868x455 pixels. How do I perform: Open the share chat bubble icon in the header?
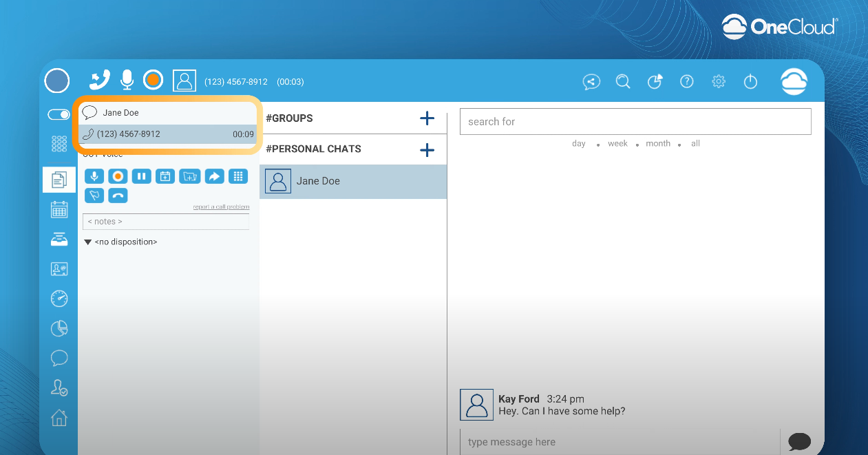point(591,81)
